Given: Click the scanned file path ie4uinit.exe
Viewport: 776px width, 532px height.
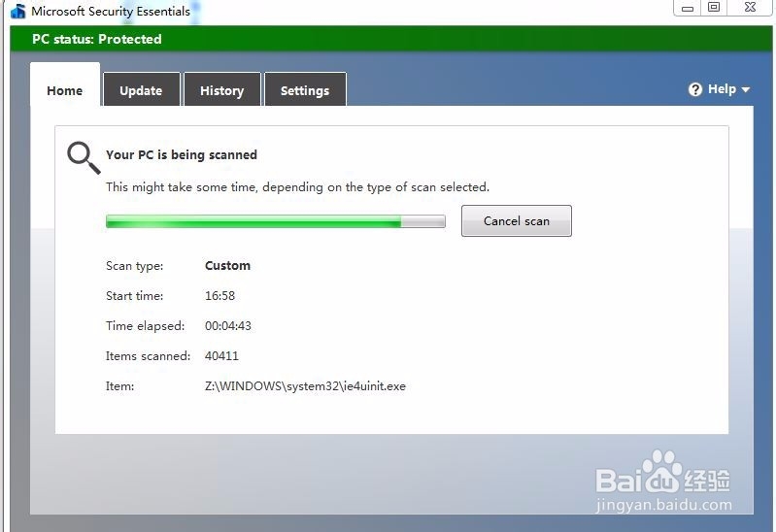Looking at the screenshot, I should coord(305,386).
